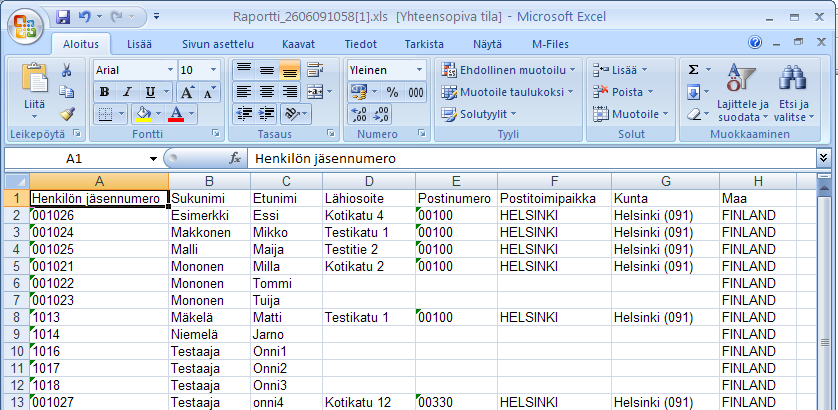This screenshot has height=410, width=838.
Task: Click the fx insert function button
Action: 235,158
